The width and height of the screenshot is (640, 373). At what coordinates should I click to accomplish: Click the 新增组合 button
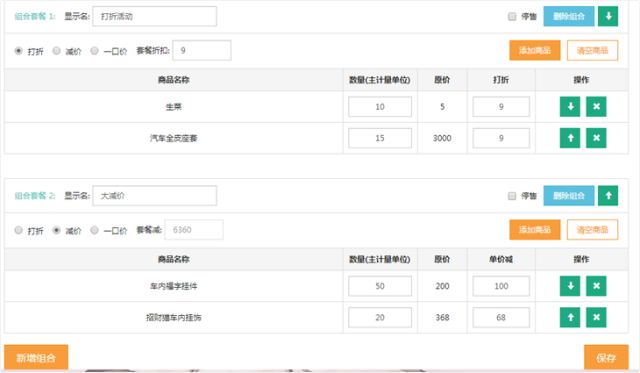click(x=36, y=358)
